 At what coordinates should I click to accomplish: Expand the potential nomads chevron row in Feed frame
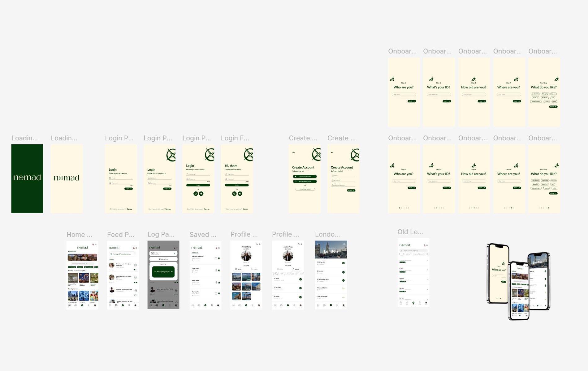tap(123, 254)
